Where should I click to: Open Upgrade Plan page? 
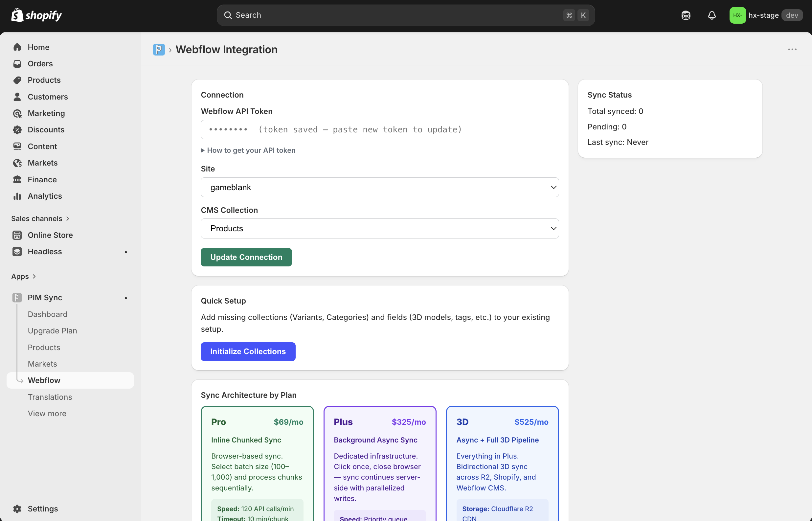click(53, 330)
